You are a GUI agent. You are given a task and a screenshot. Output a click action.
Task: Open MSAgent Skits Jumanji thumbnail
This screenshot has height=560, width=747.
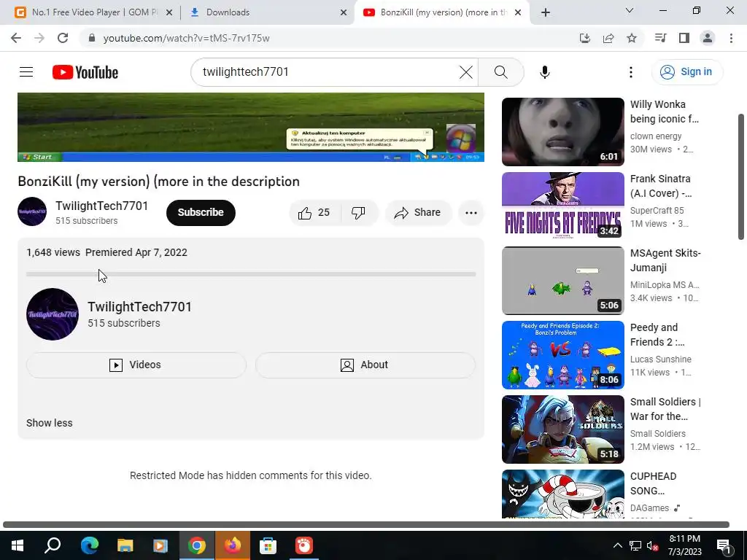pyautogui.click(x=562, y=281)
